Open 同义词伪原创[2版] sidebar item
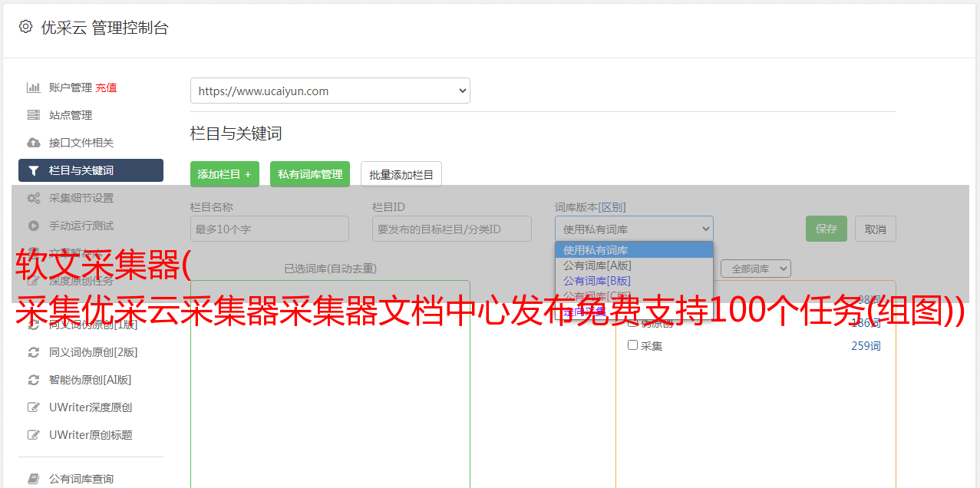 click(x=94, y=352)
